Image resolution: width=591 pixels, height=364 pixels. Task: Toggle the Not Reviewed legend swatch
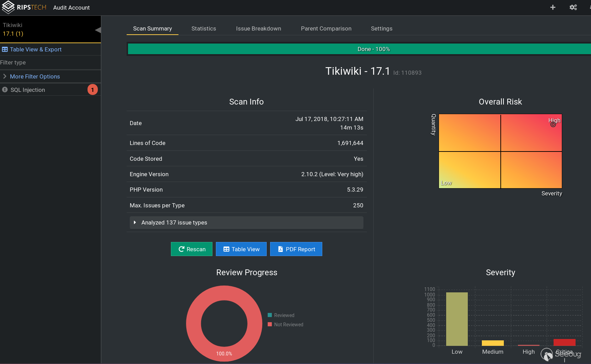tap(270, 324)
